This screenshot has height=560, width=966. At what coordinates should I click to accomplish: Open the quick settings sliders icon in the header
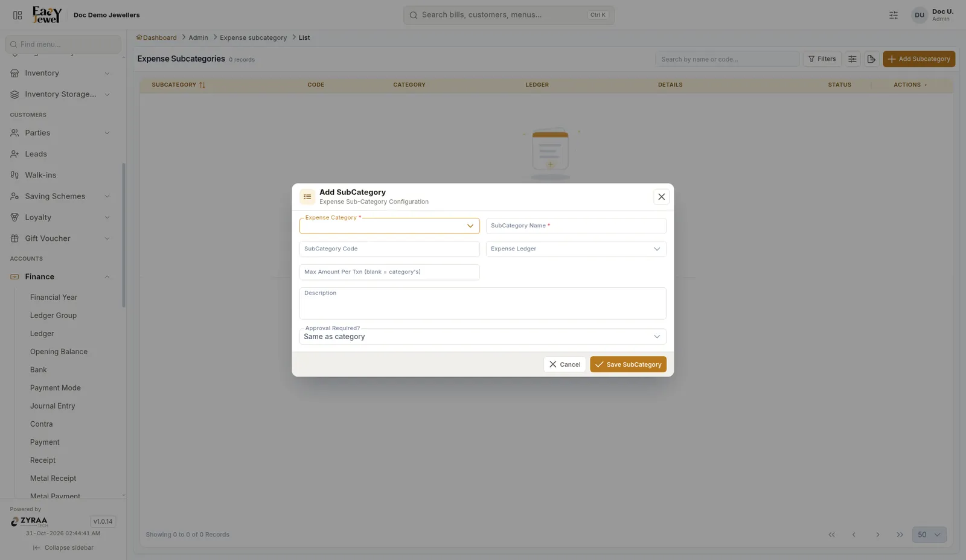pyautogui.click(x=894, y=15)
